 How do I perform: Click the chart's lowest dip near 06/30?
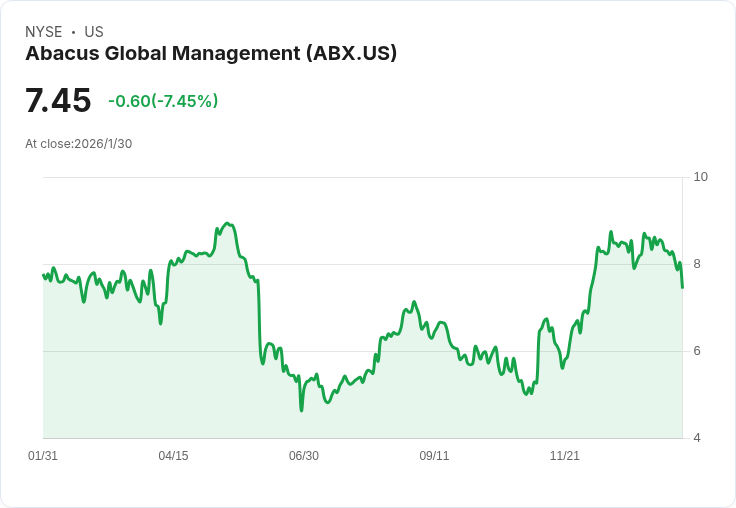tap(301, 411)
